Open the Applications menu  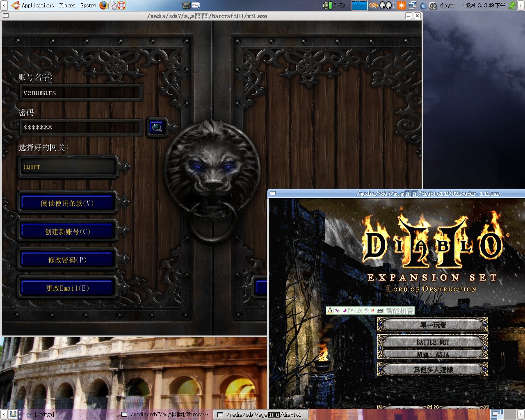tap(38, 5)
